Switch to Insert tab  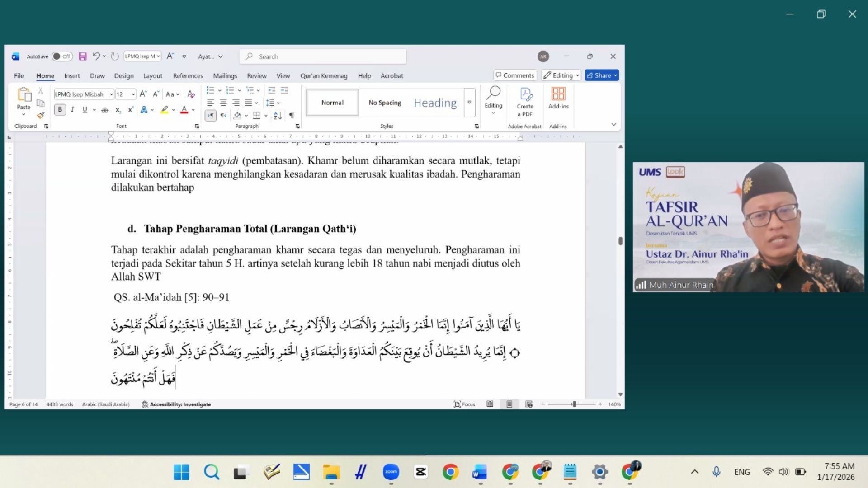(x=72, y=76)
